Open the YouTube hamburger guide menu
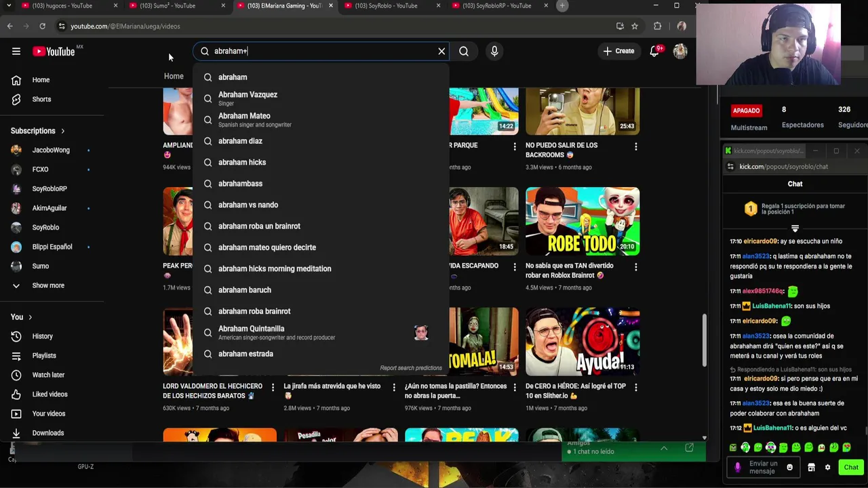Viewport: 868px width, 488px height. [x=16, y=51]
